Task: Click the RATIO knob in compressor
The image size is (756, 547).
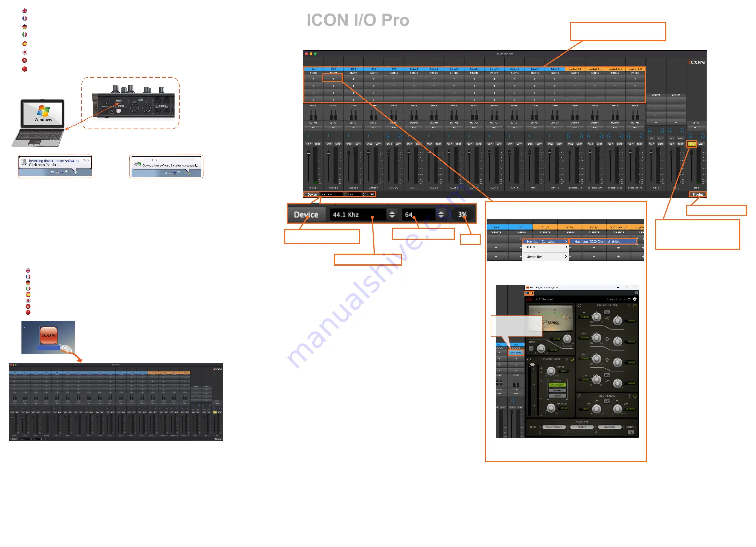Action: pos(551,371)
